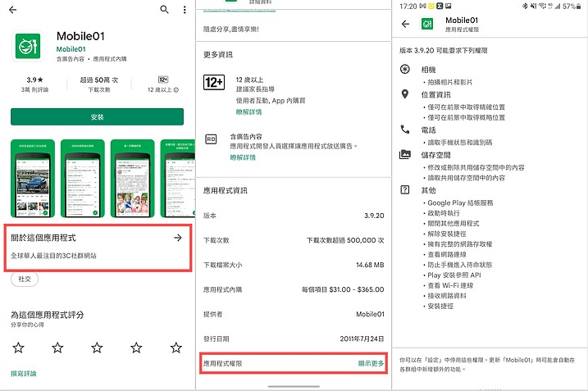Tap the 相機 camera permission icon
This screenshot has height=391, width=588.
[x=404, y=69]
